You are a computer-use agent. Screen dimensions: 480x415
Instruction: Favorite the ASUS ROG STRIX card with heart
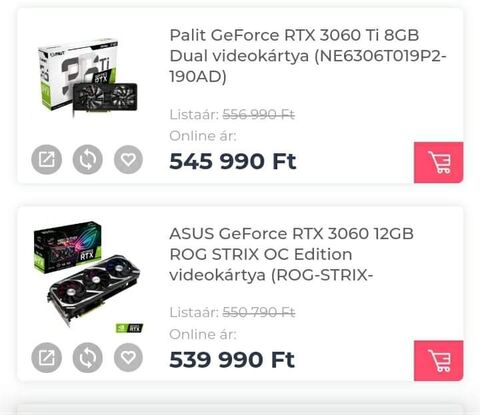coord(128,358)
